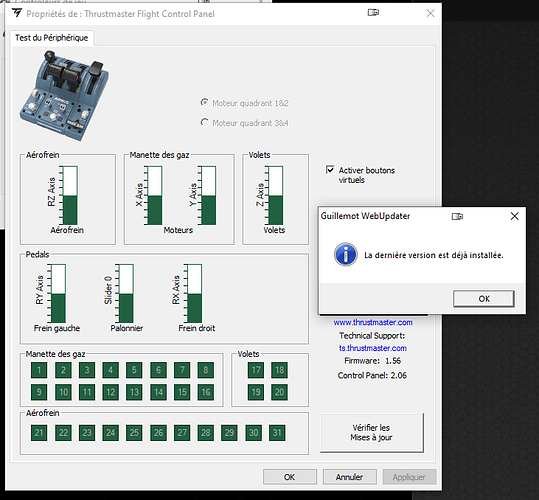Screen dimensions: 539x500
Task: Click the blue info icon in WebUpdater dialog
Action: 345,255
